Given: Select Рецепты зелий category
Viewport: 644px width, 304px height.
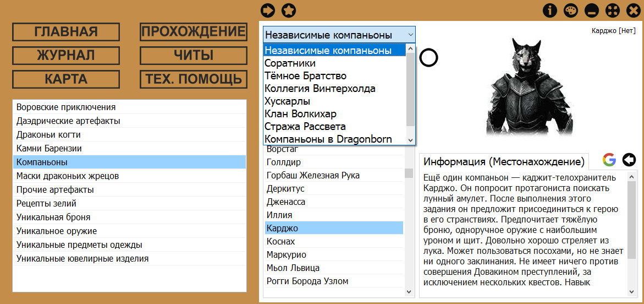Looking at the screenshot, I should point(129,203).
